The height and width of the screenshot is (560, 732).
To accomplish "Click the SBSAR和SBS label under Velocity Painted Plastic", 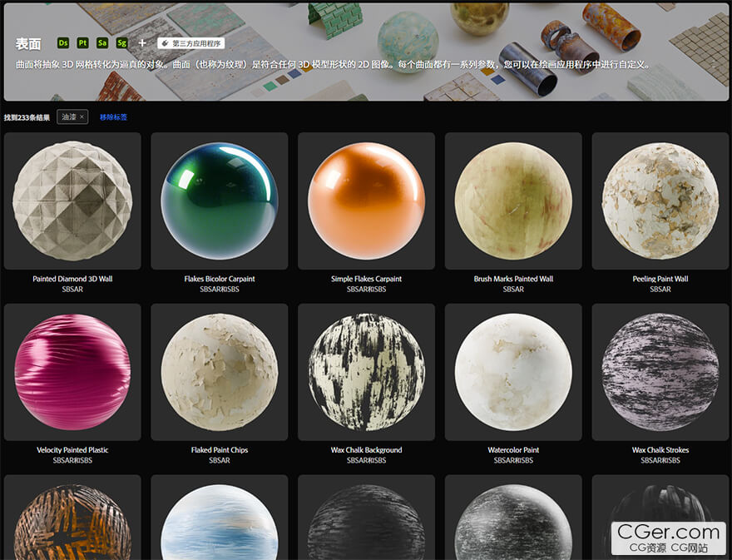I will pos(72,460).
